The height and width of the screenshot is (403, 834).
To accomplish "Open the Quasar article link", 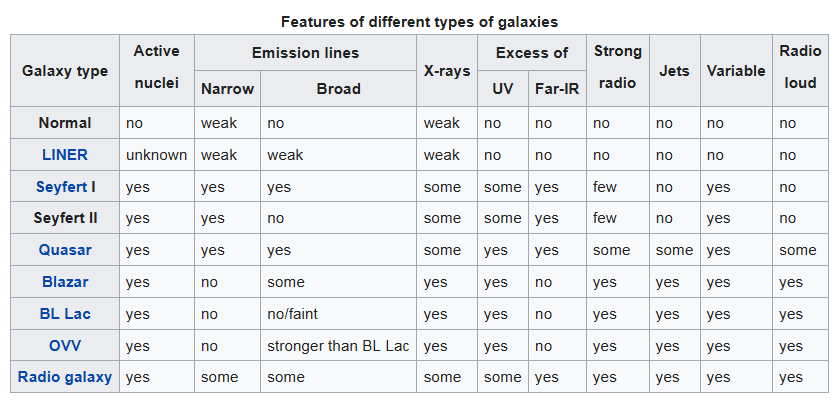I will 65,250.
